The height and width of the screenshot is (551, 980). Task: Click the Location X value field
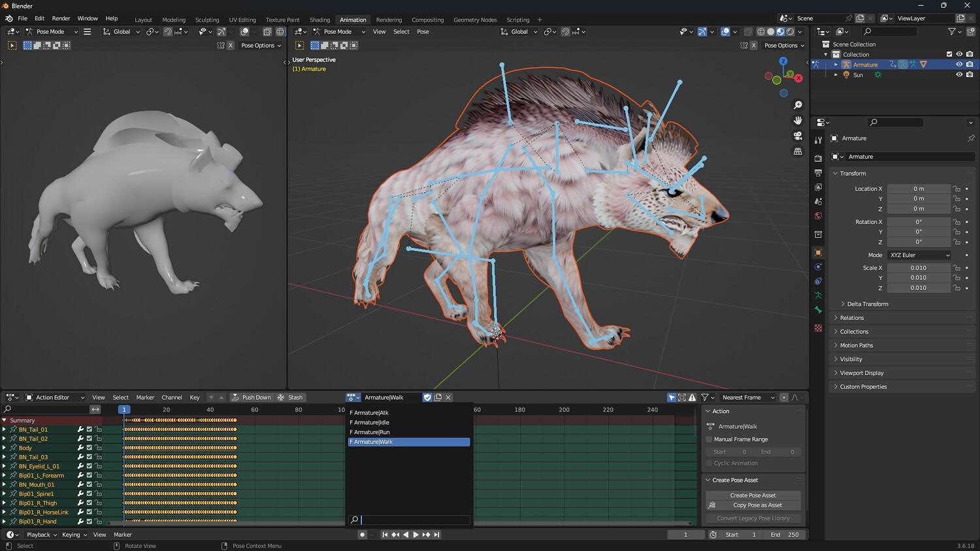pos(918,189)
